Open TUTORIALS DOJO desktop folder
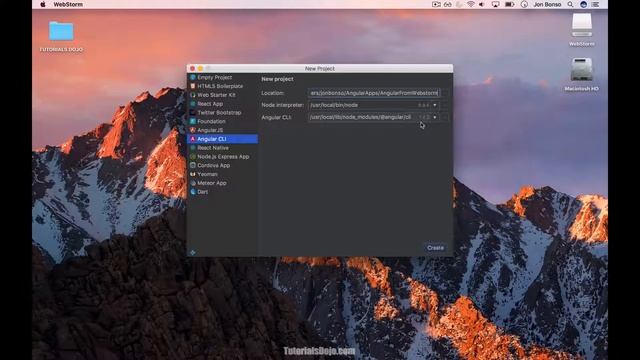This screenshot has width=640, height=360. click(x=61, y=36)
